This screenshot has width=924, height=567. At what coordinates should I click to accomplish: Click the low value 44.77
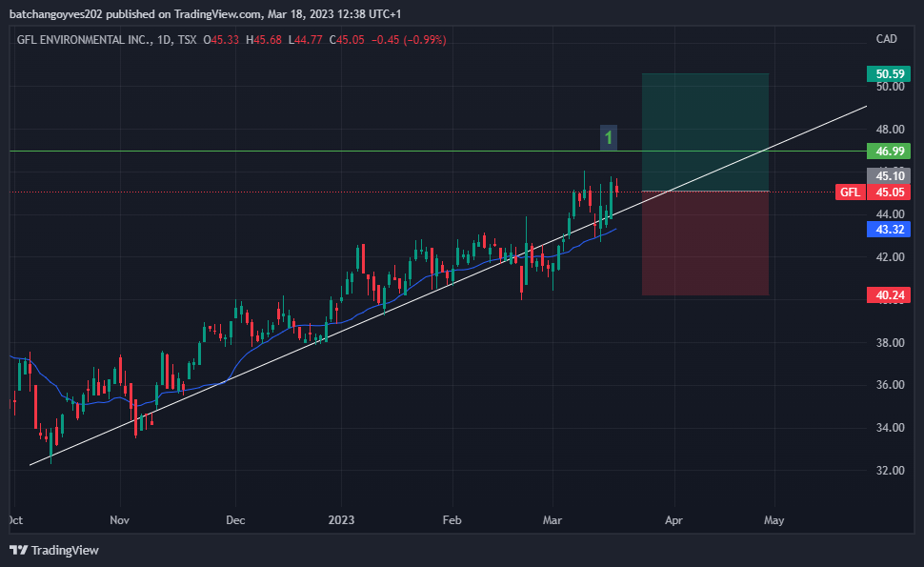click(309, 40)
